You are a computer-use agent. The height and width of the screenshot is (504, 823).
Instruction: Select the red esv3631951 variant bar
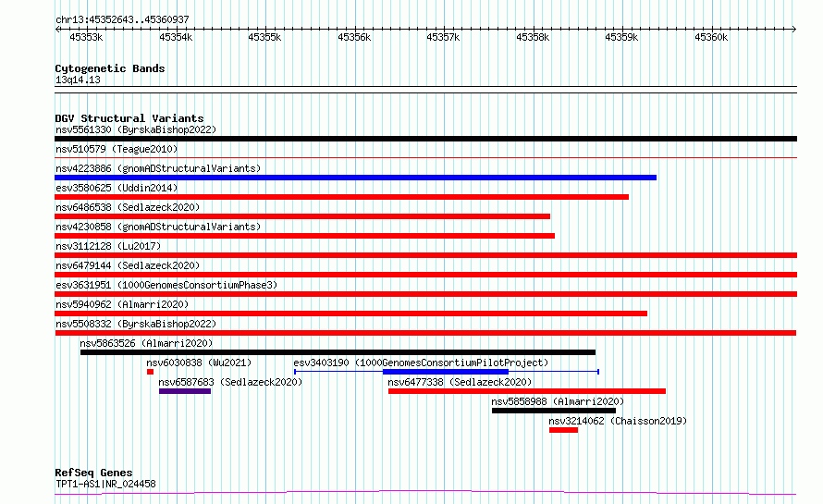tap(425, 294)
